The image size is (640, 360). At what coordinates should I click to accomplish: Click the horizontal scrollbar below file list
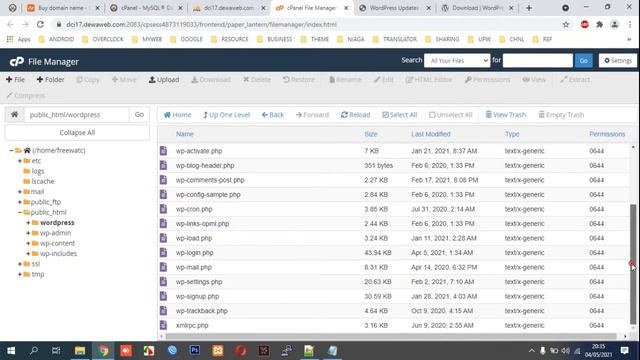[x=391, y=336]
